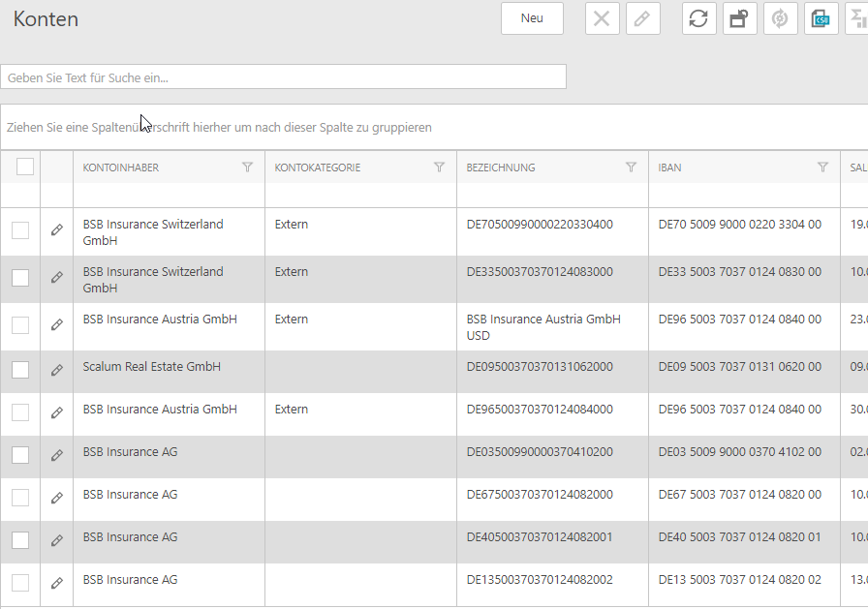
Task: Click the refresh icon in the toolbar
Action: click(698, 18)
